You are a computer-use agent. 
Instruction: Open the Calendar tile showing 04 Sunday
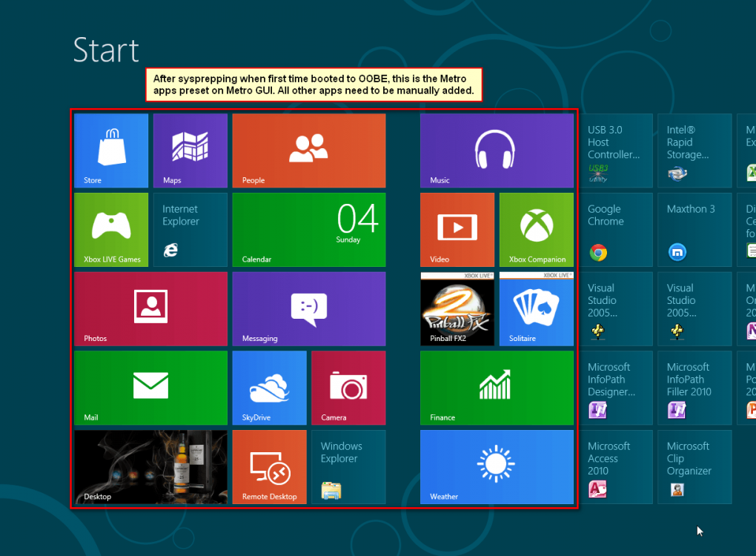308,229
